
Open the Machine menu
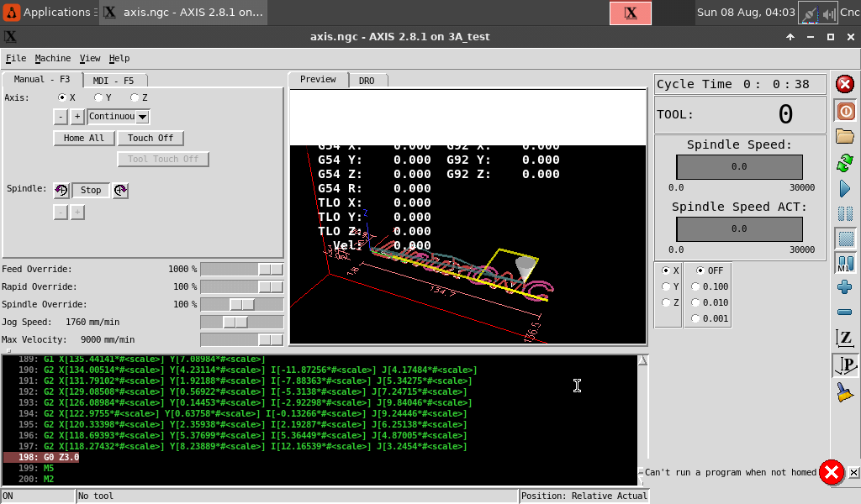click(x=53, y=58)
